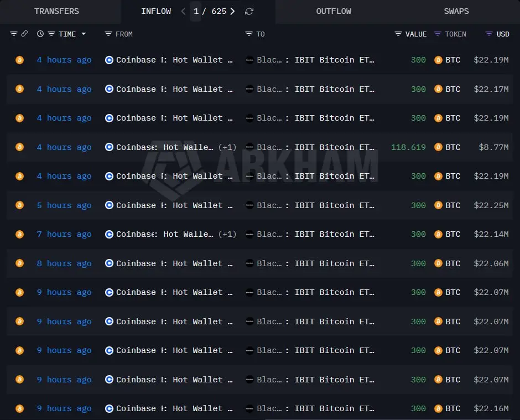Click Bitcoin chain icon in 7 hours ago row
Viewport: 520px width, 420px height.
(19, 234)
